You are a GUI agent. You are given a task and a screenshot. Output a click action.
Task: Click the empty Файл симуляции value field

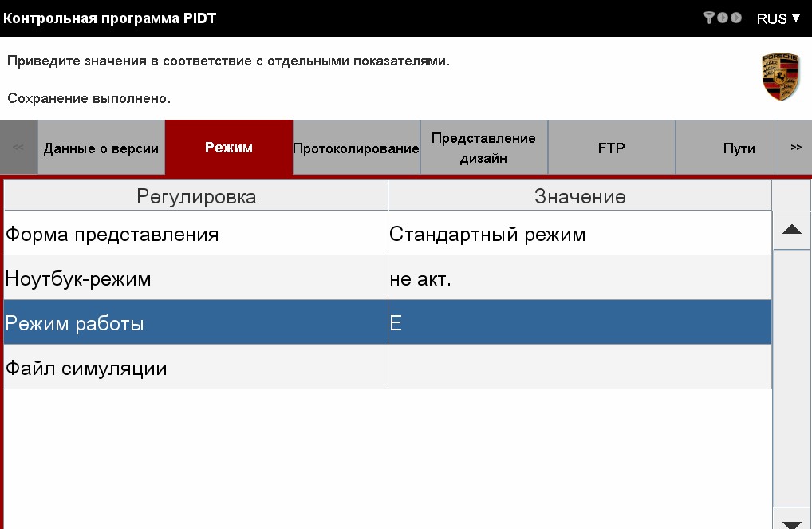(x=579, y=369)
